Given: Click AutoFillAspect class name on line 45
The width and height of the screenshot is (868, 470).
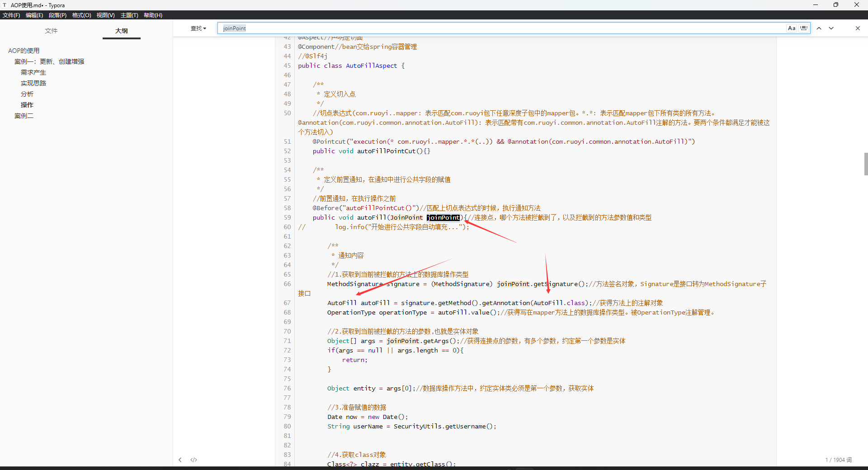Looking at the screenshot, I should 371,66.
